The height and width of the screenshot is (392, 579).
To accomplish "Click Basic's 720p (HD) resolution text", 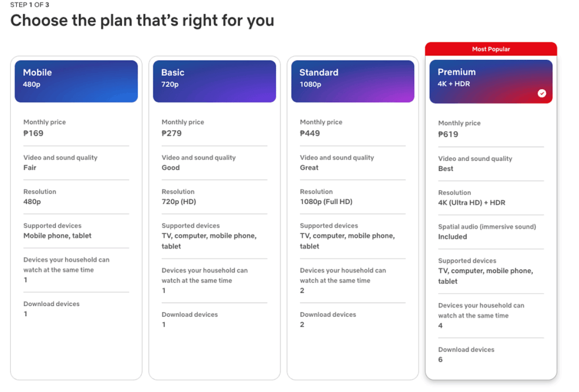I will (x=179, y=202).
